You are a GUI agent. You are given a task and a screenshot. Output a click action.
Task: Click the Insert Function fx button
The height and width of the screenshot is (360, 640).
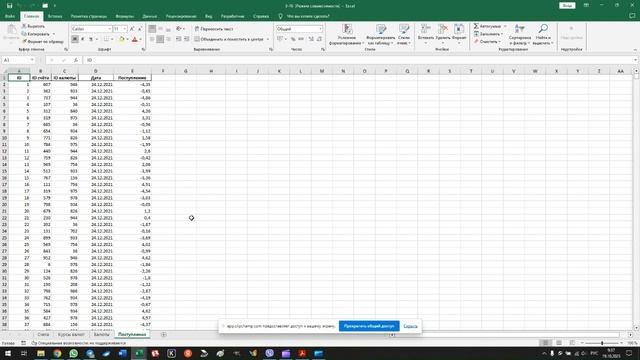(76, 60)
